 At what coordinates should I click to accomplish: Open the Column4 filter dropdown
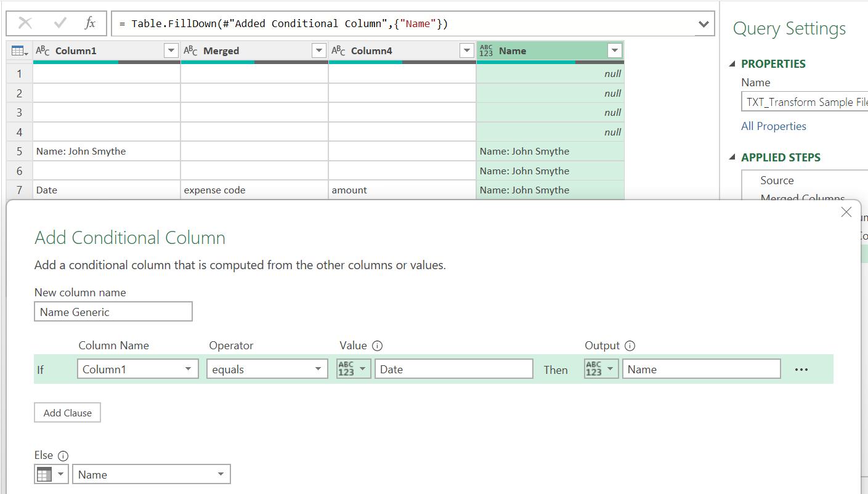coord(466,51)
